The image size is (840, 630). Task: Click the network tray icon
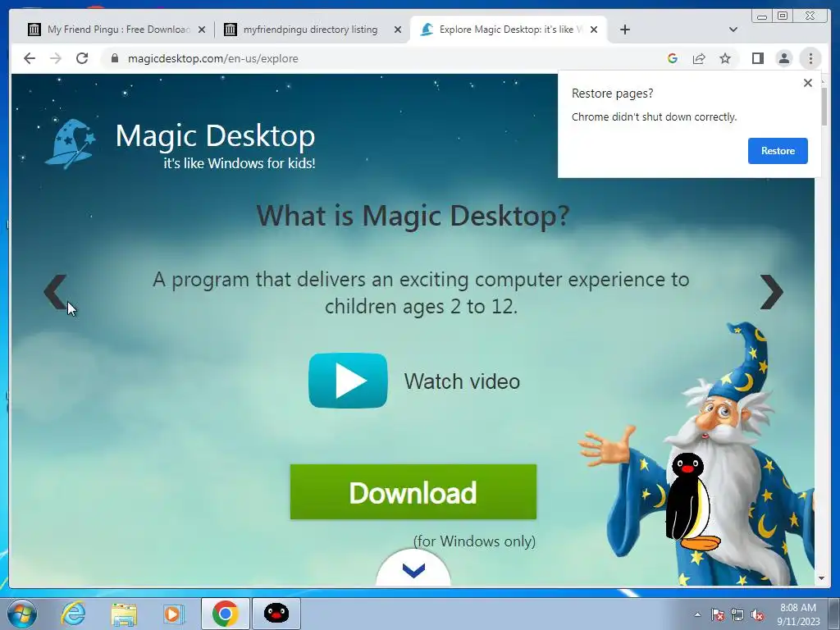tap(737, 615)
